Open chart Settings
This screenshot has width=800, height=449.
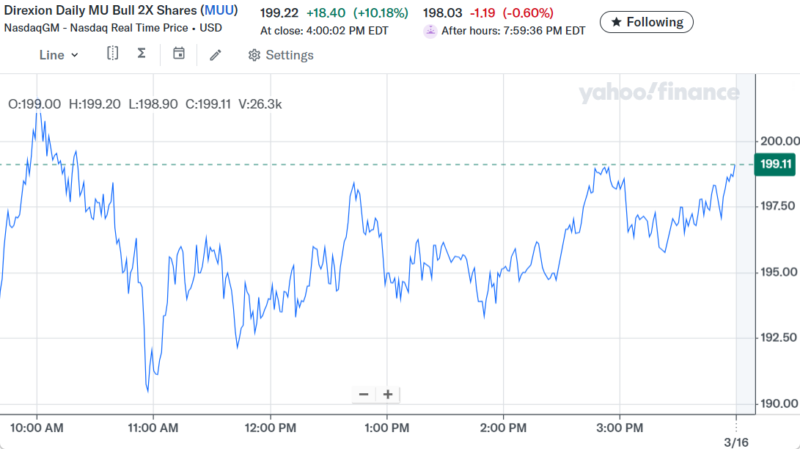tap(281, 55)
